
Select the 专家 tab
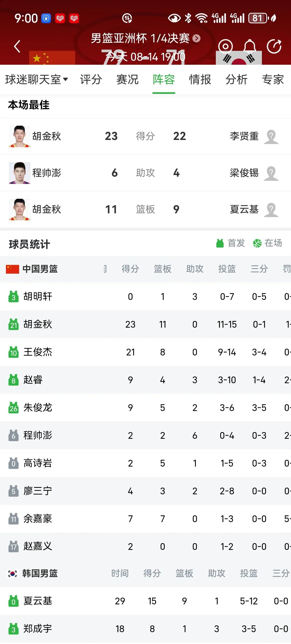(273, 80)
